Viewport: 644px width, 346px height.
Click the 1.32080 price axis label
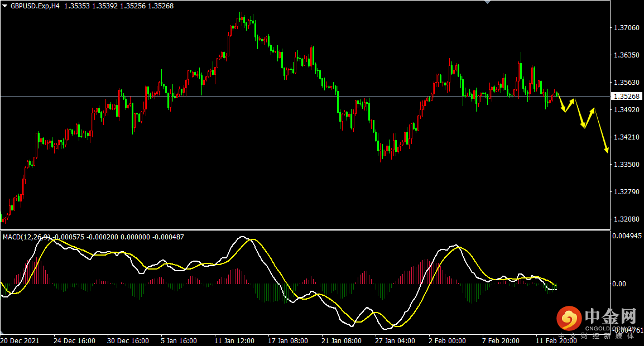pyautogui.click(x=626, y=219)
